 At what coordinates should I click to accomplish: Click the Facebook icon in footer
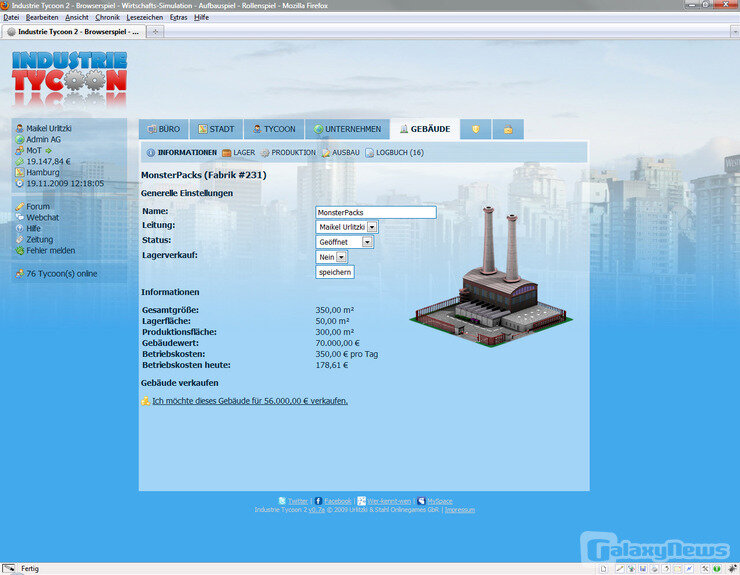pos(318,501)
